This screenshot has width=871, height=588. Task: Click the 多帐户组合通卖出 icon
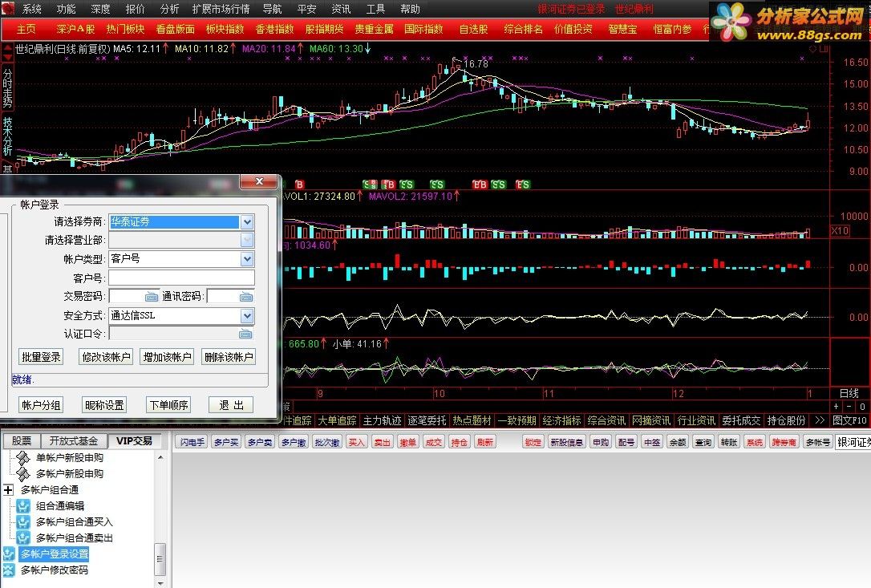coord(22,538)
